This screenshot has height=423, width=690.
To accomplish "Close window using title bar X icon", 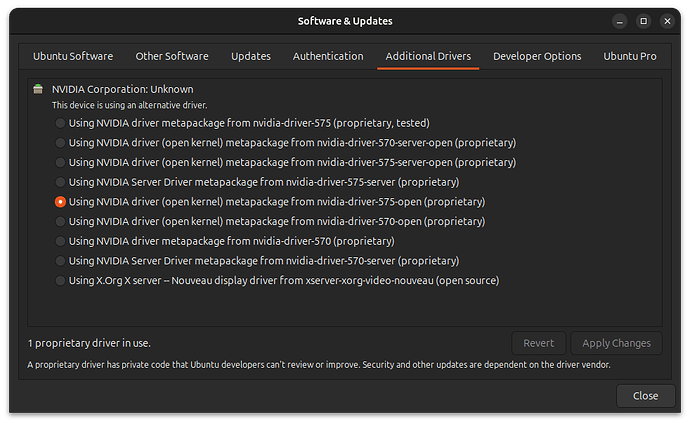I will pyautogui.click(x=668, y=21).
